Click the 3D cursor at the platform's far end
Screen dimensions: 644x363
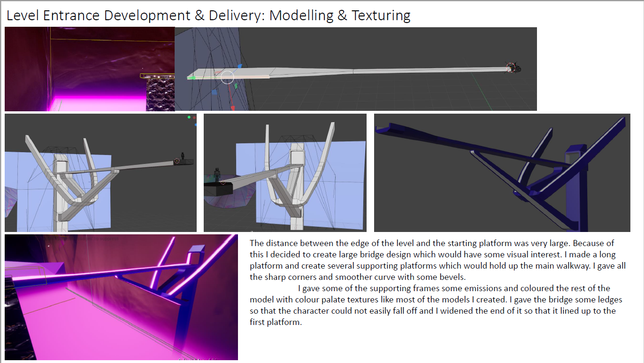point(511,68)
